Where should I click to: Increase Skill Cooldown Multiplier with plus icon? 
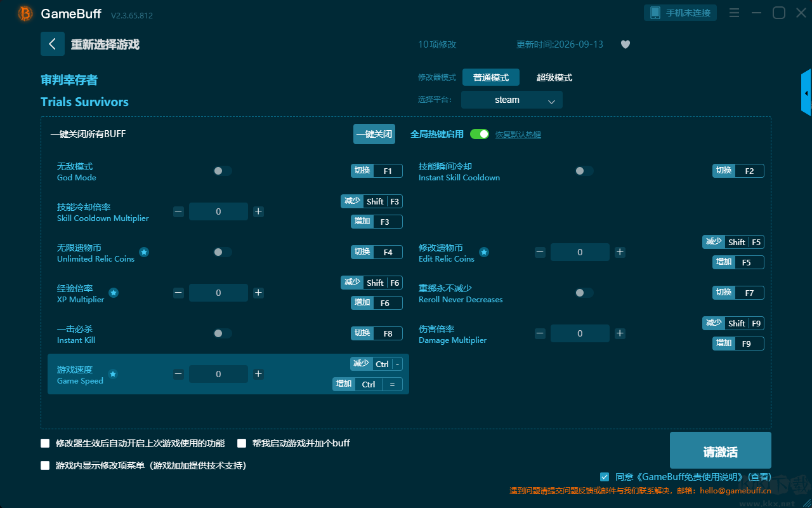pos(258,211)
